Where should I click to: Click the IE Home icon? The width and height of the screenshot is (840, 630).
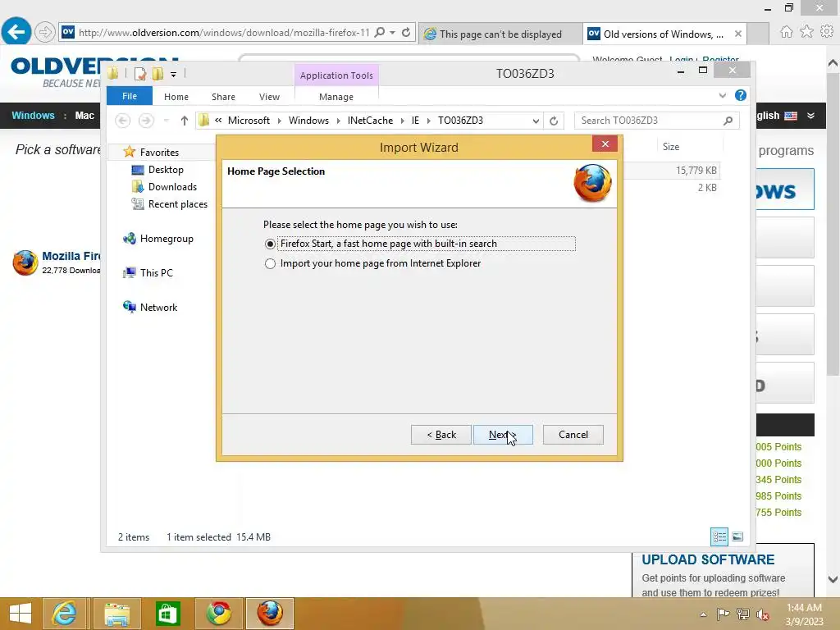click(786, 32)
